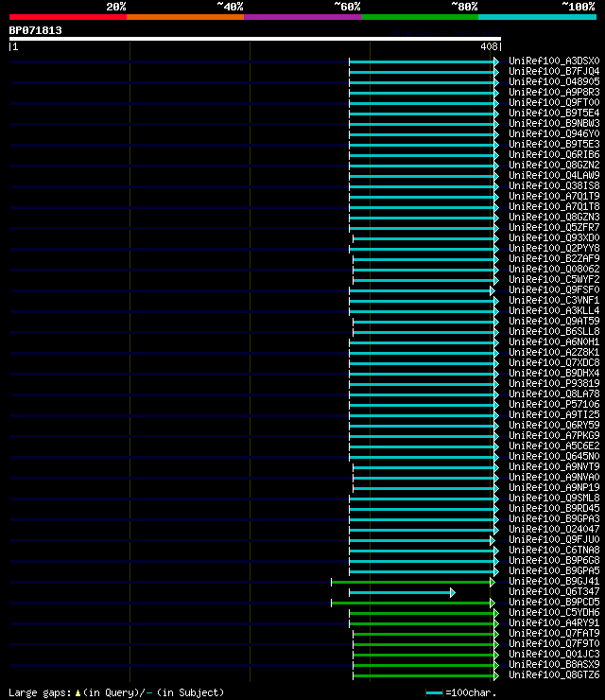
Task: Open hit UniRef100_A3DSX0
Action: (554, 61)
